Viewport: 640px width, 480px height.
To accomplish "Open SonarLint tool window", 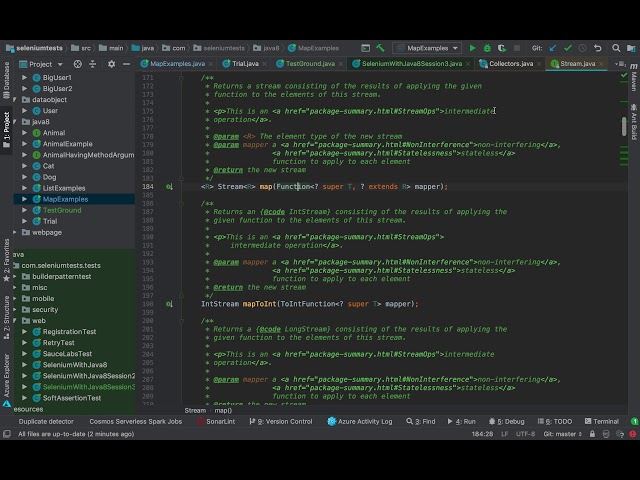I will tap(216, 421).
